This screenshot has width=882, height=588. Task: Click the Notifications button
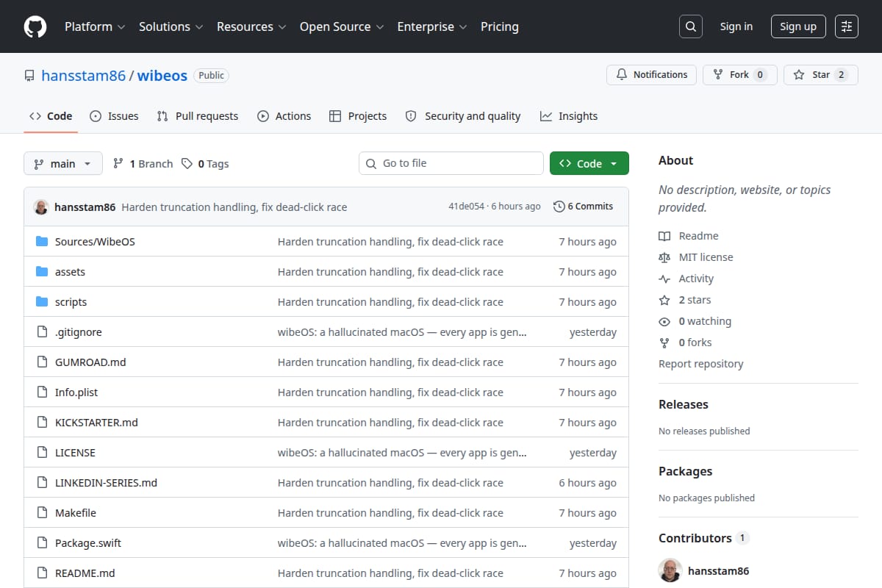click(651, 75)
